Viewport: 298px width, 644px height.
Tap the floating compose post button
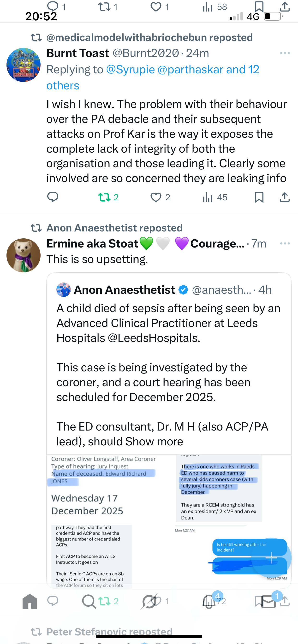point(271,557)
